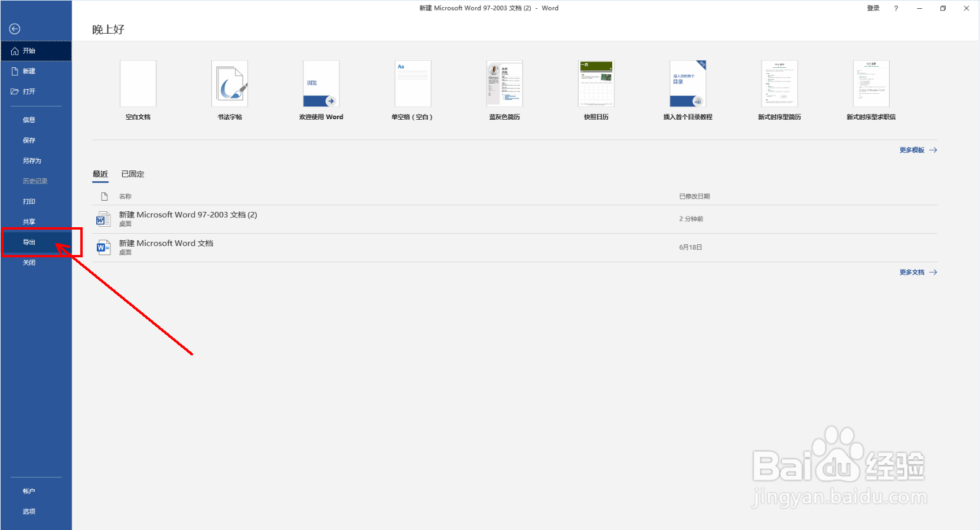Click the arrow next to 更多模板

click(933, 151)
